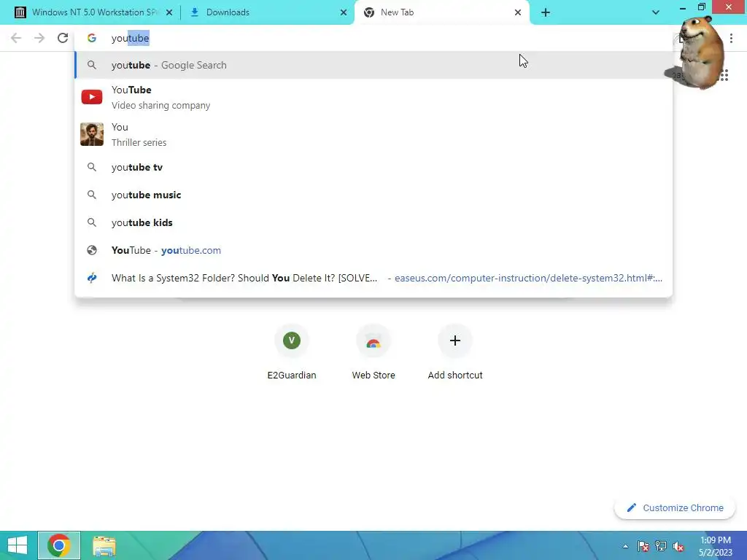
Task: Open the youtube.com URL suggestion
Action: [373, 250]
